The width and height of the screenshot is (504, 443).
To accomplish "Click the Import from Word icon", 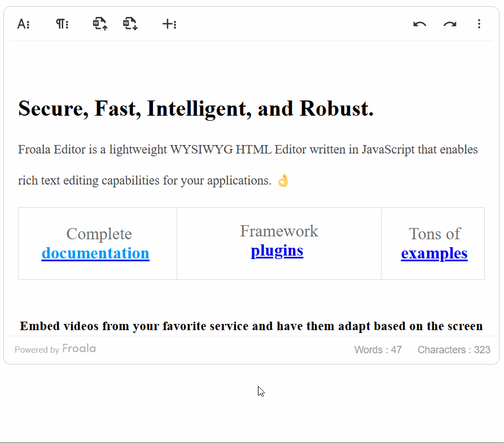I will click(100, 24).
